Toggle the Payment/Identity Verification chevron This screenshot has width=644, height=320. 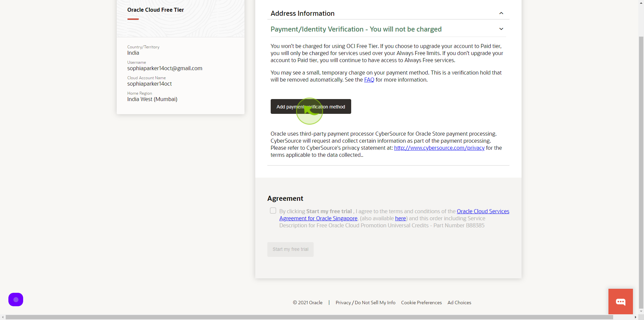pos(501,29)
